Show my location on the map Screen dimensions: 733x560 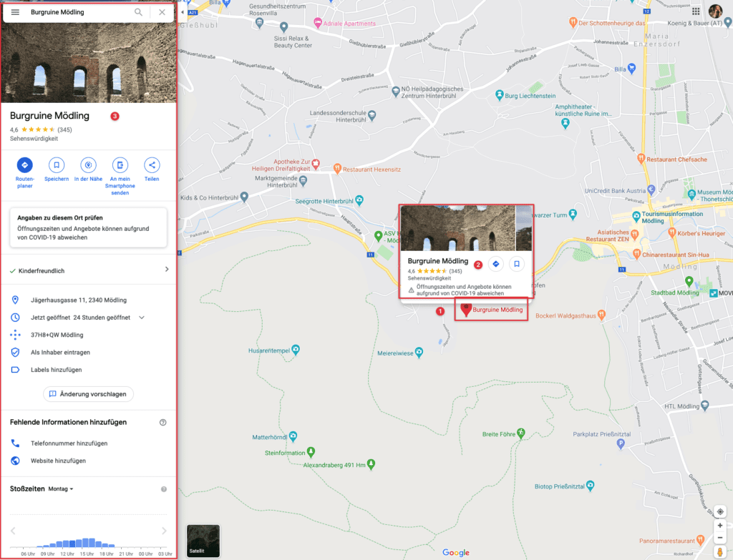[x=720, y=511]
